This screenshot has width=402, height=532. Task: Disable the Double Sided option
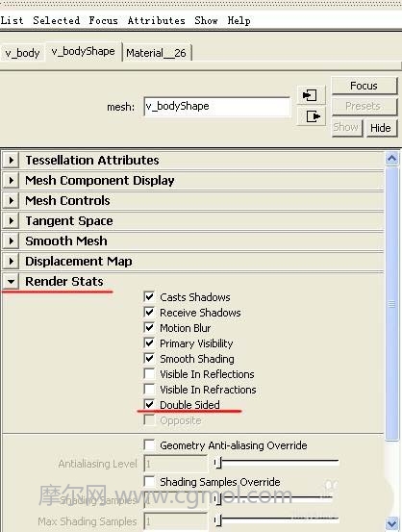(149, 404)
